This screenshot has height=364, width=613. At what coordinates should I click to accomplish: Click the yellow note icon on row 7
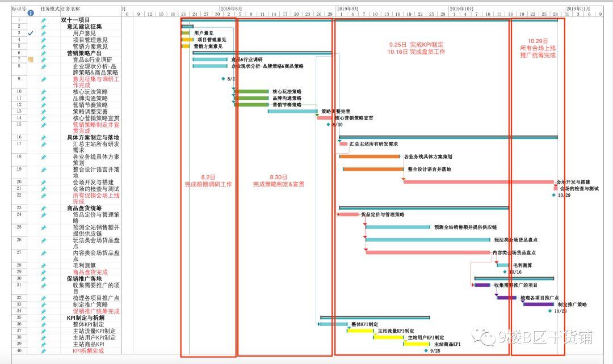31,60
